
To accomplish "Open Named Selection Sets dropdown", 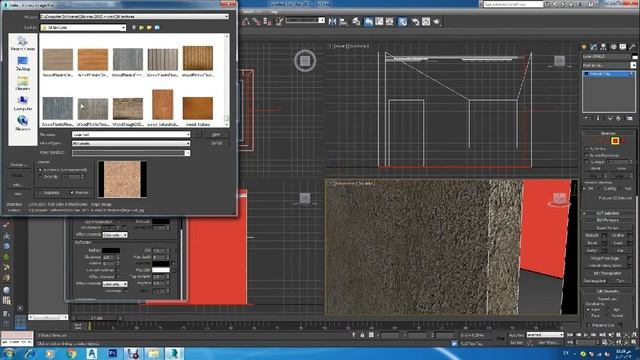I will pyautogui.click(x=322, y=20).
